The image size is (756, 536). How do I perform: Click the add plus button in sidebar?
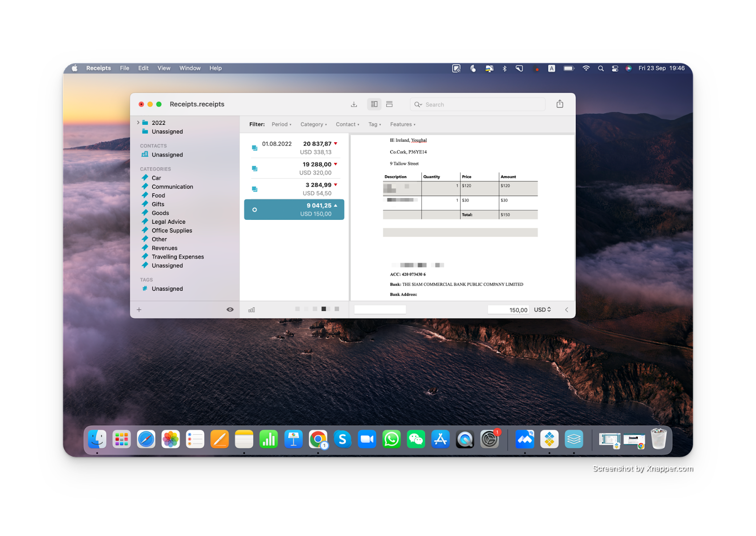pos(139,310)
